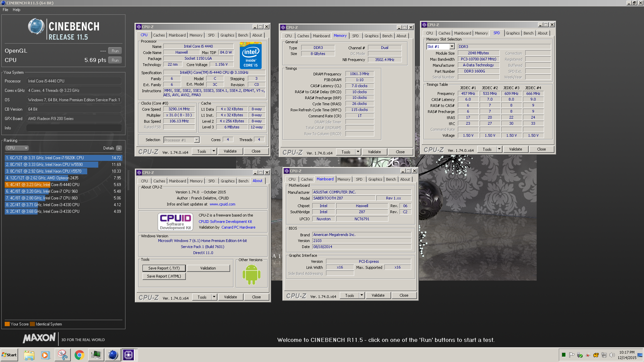Image resolution: width=644 pixels, height=362 pixels.
Task: Open Tools dropdown arrow in the Mainboard window
Action: pos(362,295)
